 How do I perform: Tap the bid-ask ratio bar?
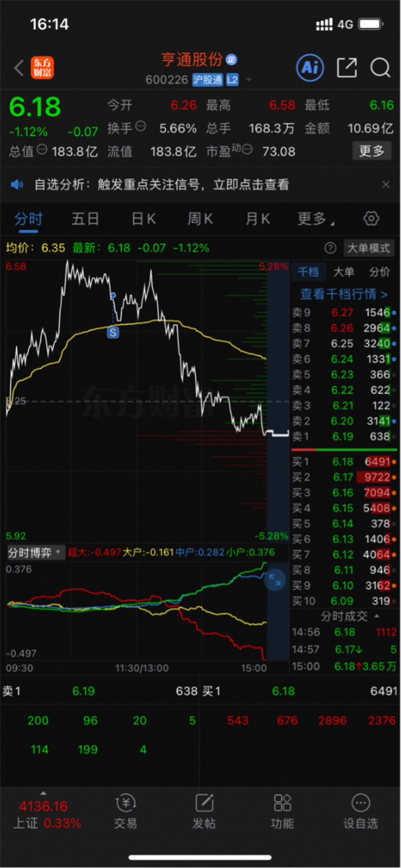pos(344,450)
